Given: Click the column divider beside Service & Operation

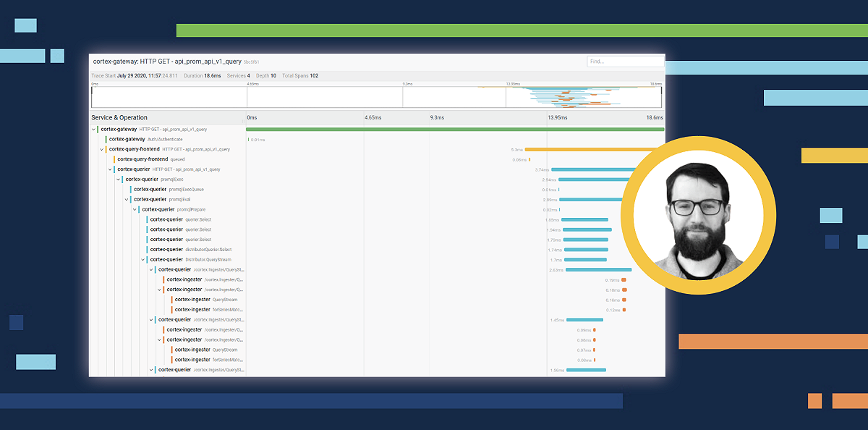Looking at the screenshot, I should tap(246, 117).
